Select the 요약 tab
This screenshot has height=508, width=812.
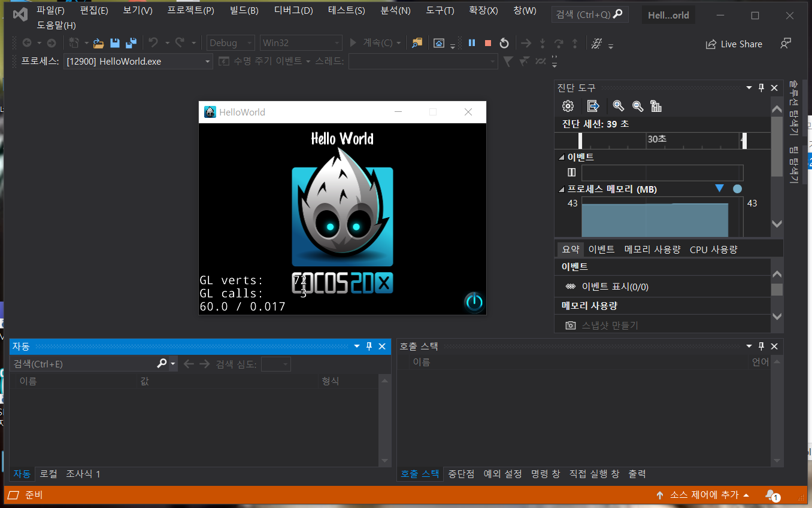click(571, 250)
